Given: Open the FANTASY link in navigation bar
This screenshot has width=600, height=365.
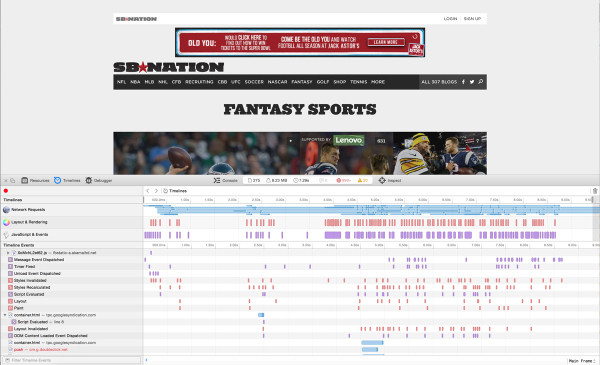Looking at the screenshot, I should [302, 82].
